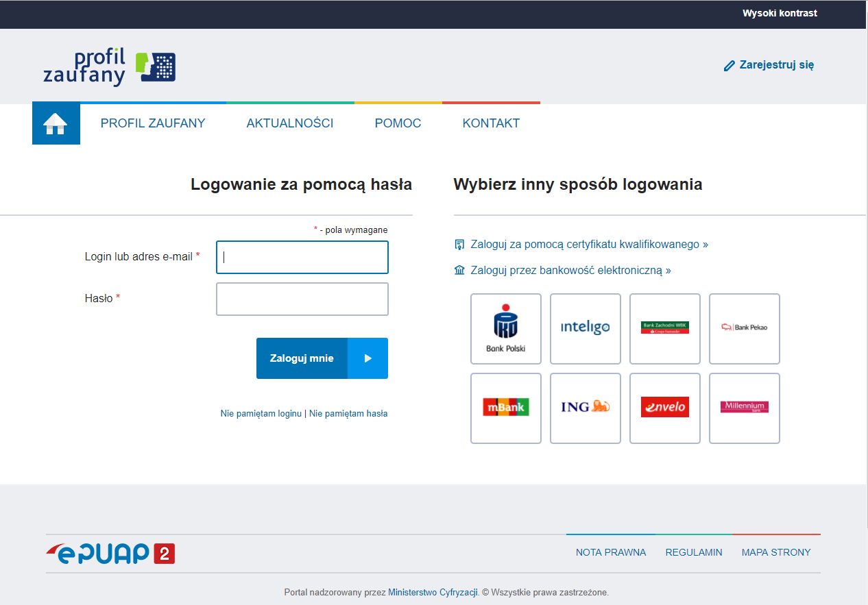Choose ING bank login tile
868x605 pixels.
click(586, 408)
